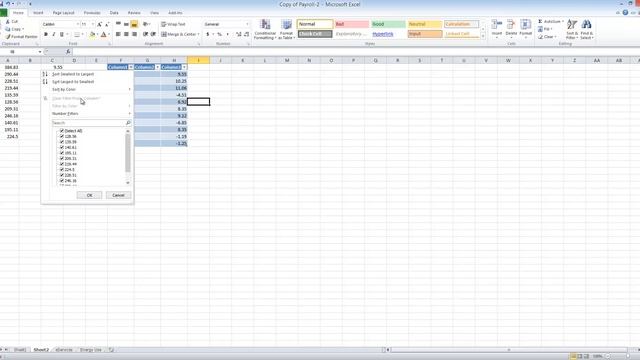The width and height of the screenshot is (640, 360).
Task: Confirm the filter with OK
Action: coord(89,196)
